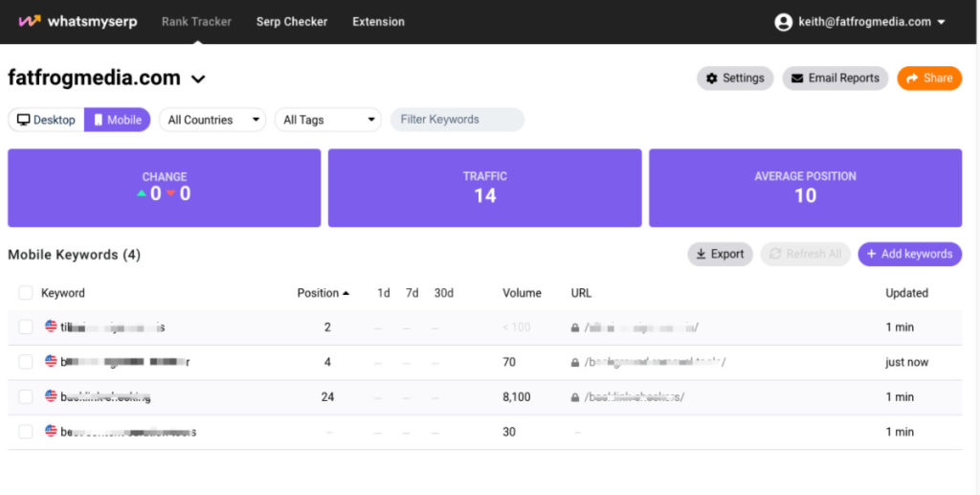
Task: Click the AVERAGE POSITION summary card
Action: click(x=805, y=188)
